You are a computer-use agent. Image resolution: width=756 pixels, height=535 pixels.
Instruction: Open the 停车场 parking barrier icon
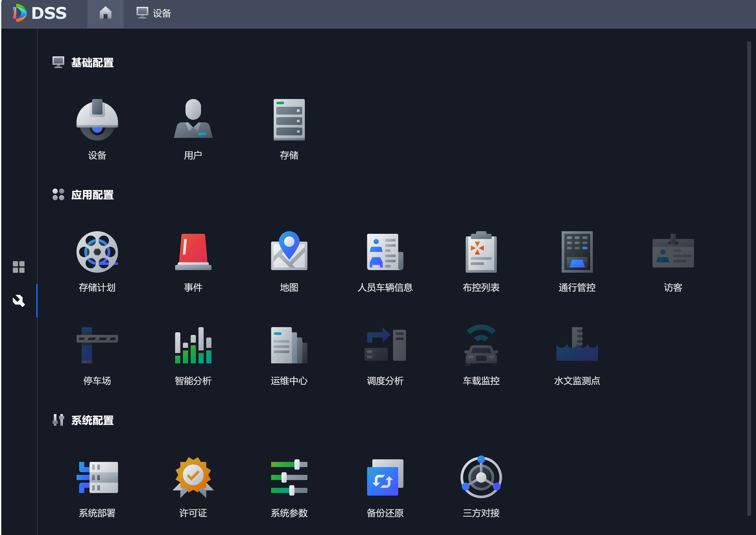(x=97, y=345)
